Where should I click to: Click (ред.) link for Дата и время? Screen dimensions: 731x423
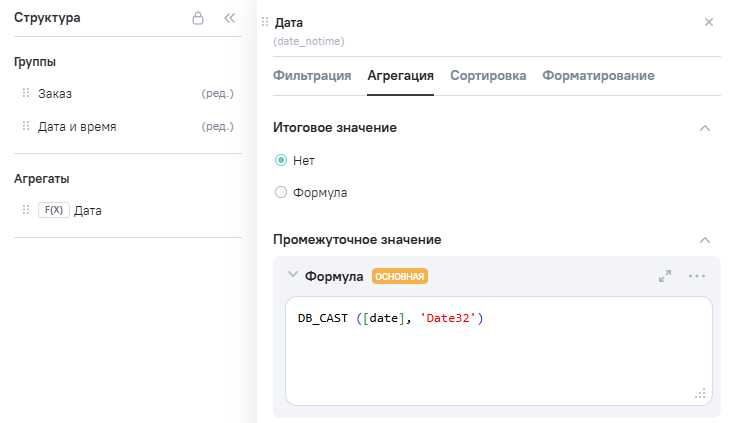click(217, 126)
